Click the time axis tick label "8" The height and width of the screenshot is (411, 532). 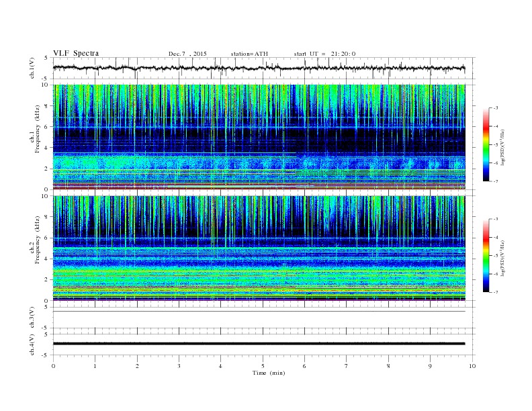pos(388,366)
